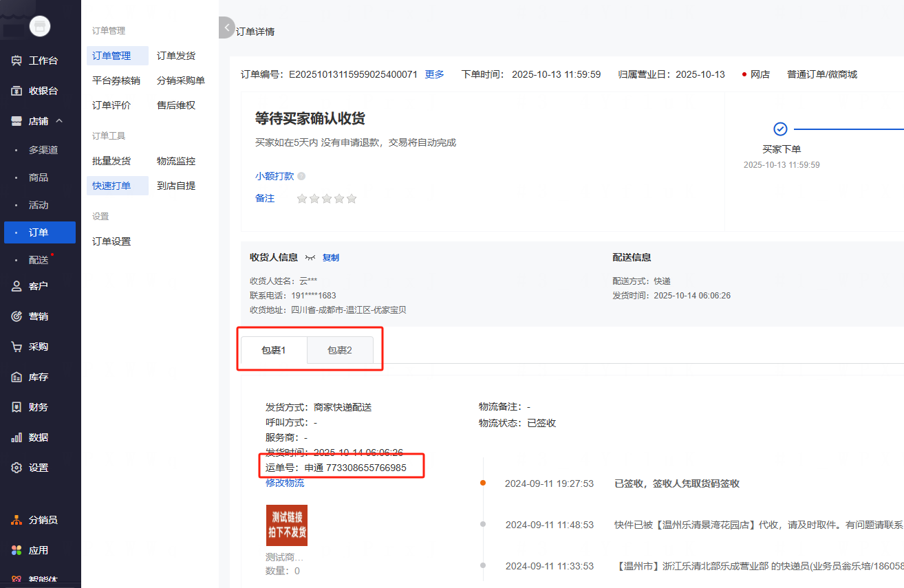Click the 修改物流 link
Image resolution: width=904 pixels, height=588 pixels.
[285, 483]
